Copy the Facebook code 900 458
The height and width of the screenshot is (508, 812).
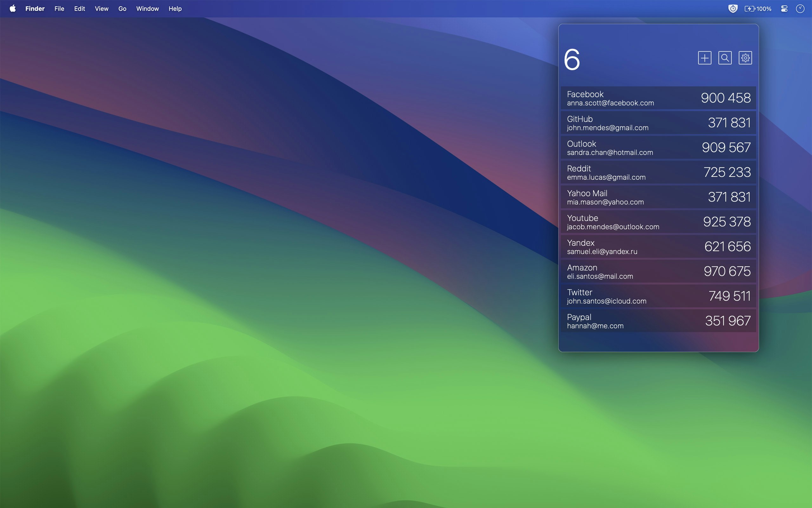tap(726, 98)
